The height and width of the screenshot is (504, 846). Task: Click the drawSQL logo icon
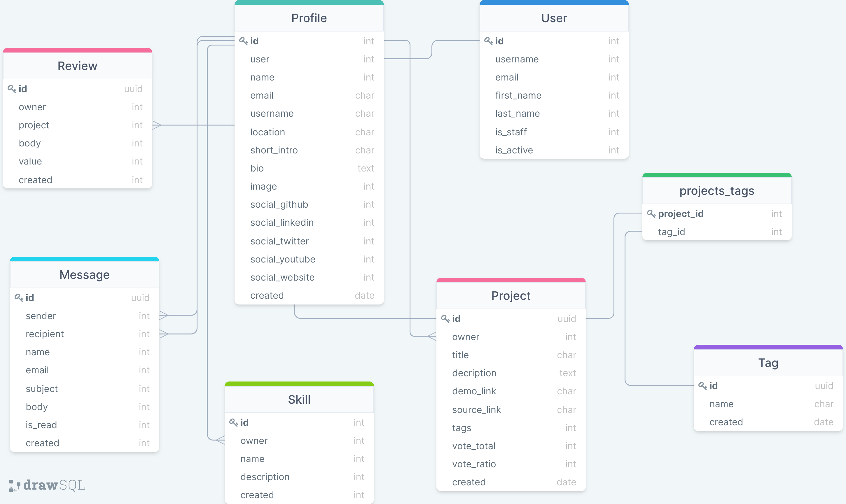[14, 486]
